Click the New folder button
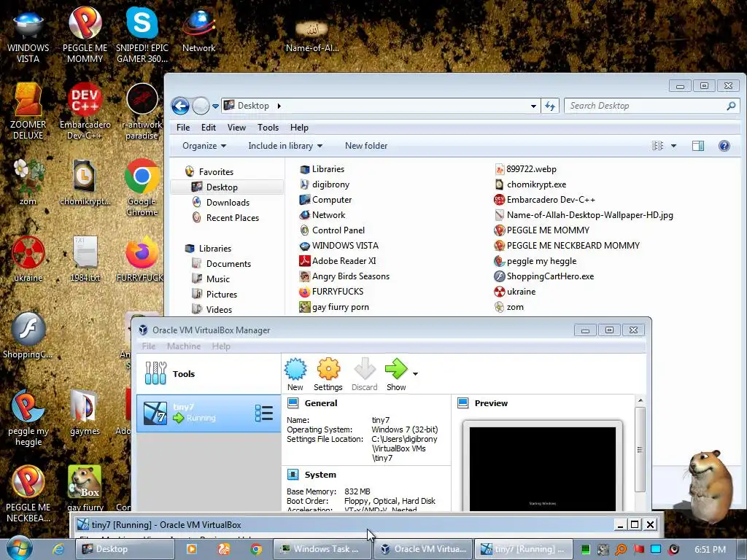747x560 pixels. [366, 146]
